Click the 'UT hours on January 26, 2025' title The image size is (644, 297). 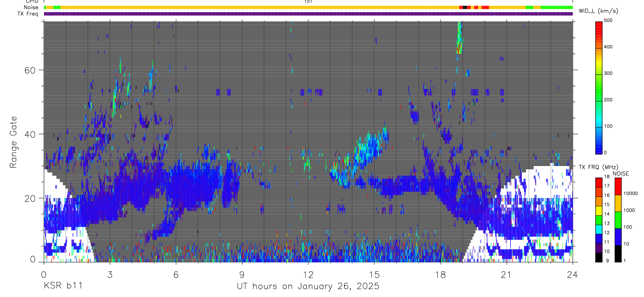(x=308, y=287)
